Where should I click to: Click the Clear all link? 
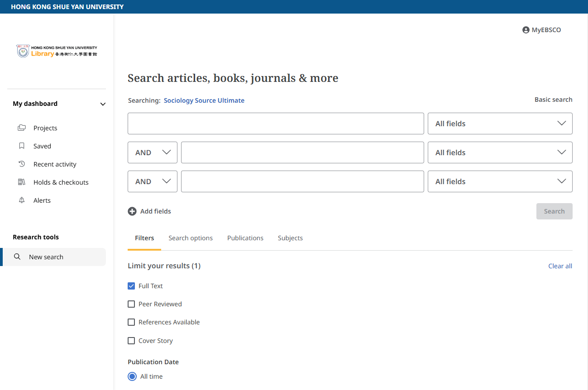point(560,266)
